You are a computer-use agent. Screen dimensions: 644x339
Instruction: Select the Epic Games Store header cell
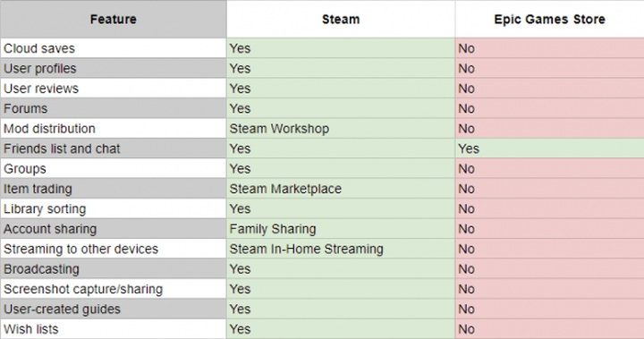tap(549, 19)
